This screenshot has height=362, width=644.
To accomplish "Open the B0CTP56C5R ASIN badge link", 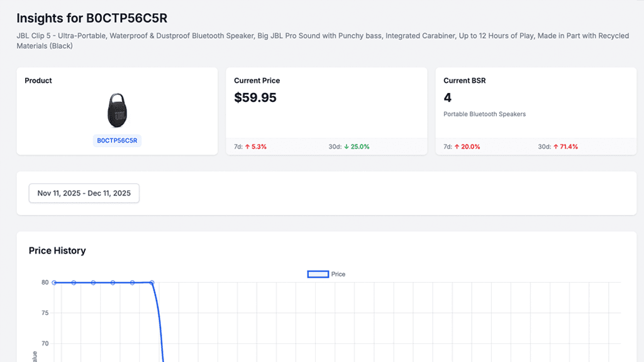I will coord(117,141).
